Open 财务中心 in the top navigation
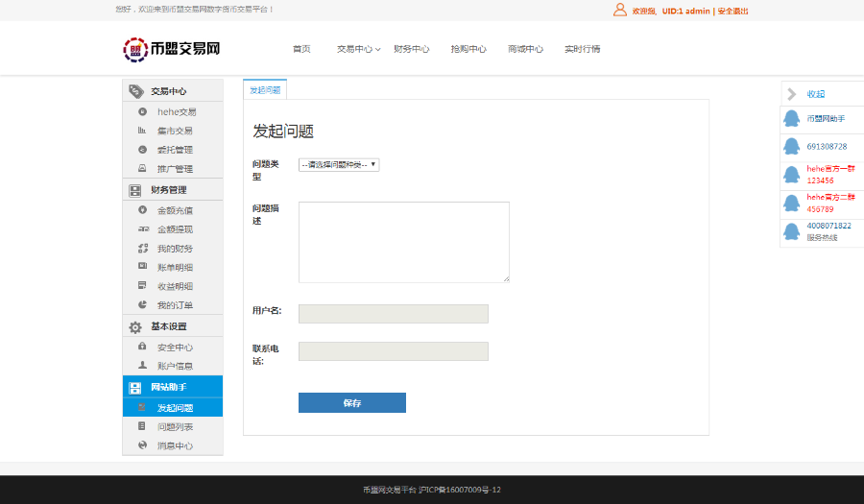 pyautogui.click(x=411, y=49)
